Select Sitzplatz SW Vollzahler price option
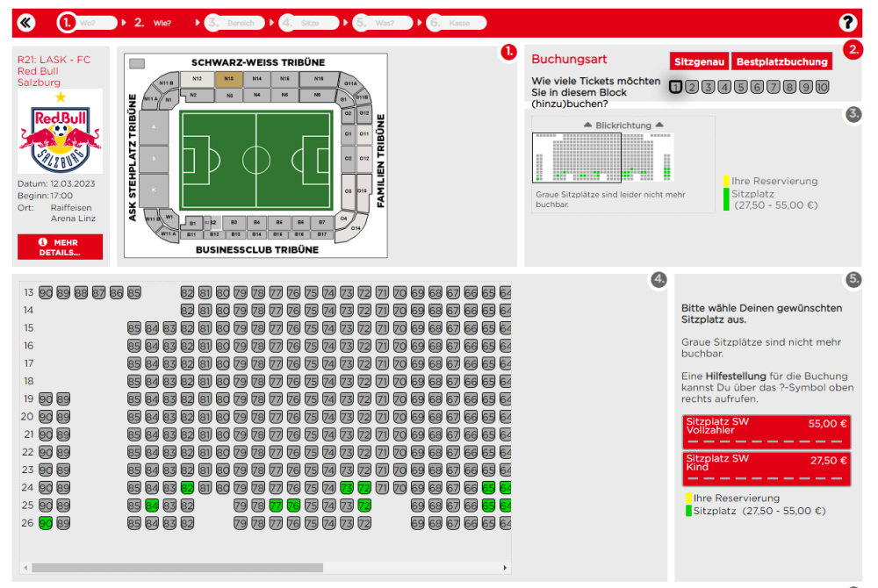878x588 pixels. [x=766, y=431]
